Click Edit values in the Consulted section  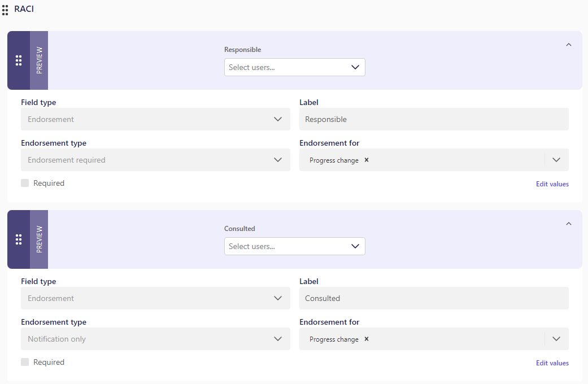(552, 363)
